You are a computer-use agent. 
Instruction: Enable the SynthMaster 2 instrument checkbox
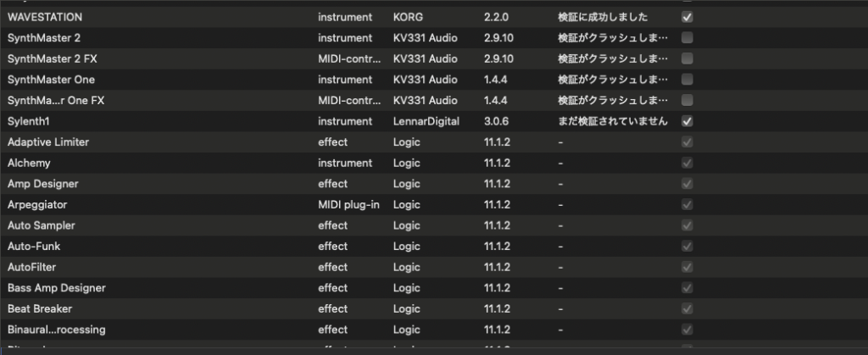pyautogui.click(x=687, y=38)
